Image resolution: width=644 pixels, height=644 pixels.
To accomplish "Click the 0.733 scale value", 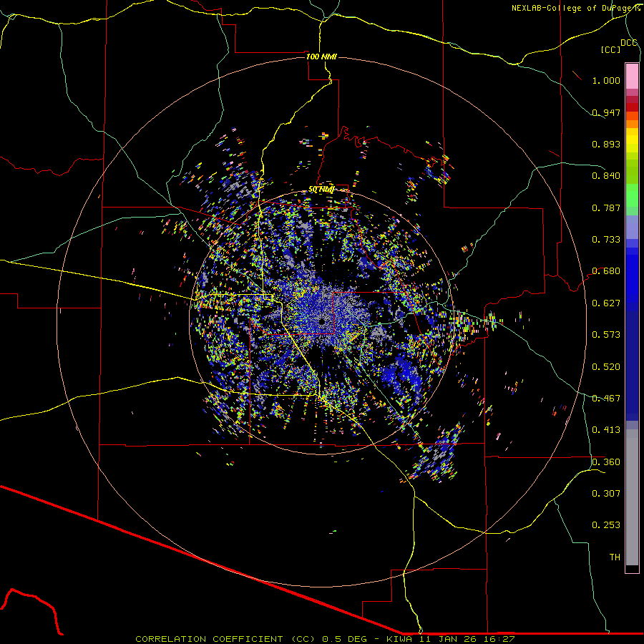I will pos(606,240).
